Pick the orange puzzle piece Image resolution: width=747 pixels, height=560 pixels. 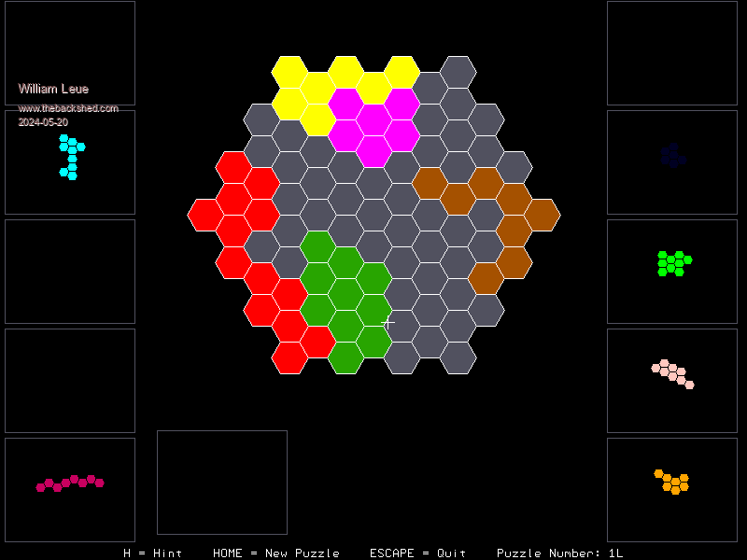672,482
